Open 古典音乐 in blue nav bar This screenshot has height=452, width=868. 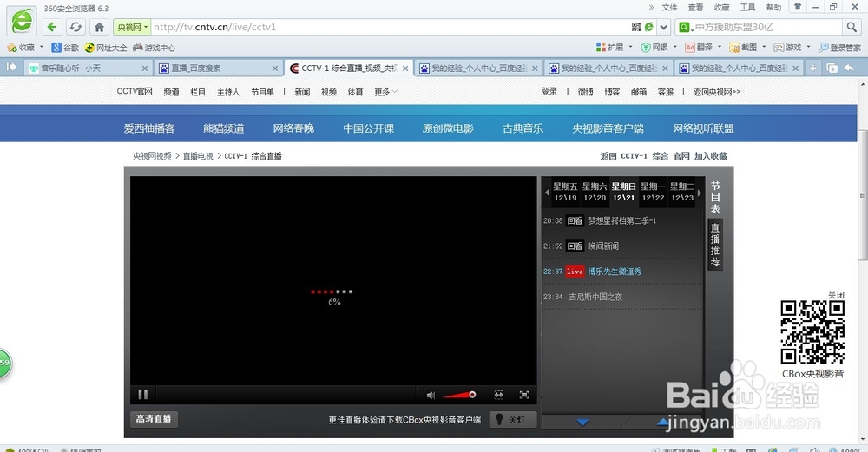[523, 128]
